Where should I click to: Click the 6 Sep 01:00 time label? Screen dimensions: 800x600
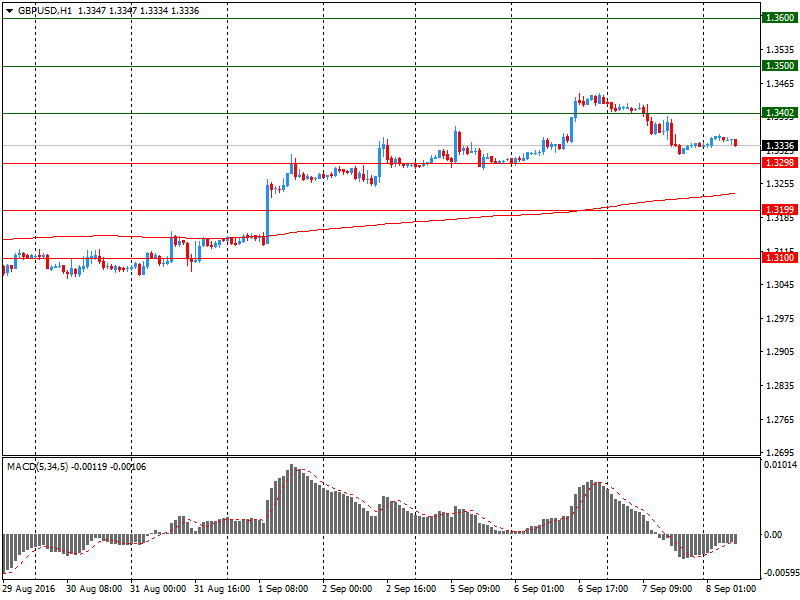point(539,589)
